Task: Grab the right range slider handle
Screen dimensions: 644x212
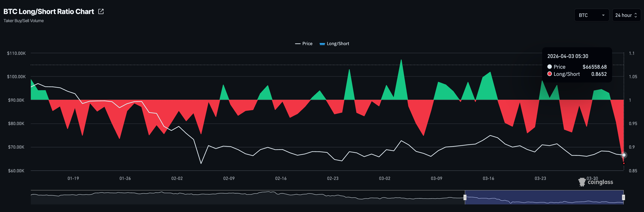Action: click(x=623, y=197)
